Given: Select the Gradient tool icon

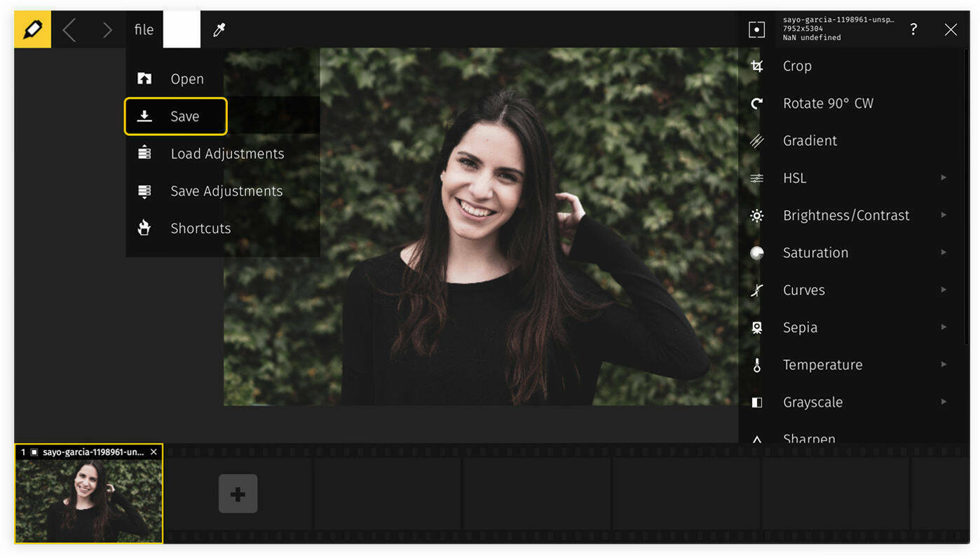Looking at the screenshot, I should click(757, 140).
